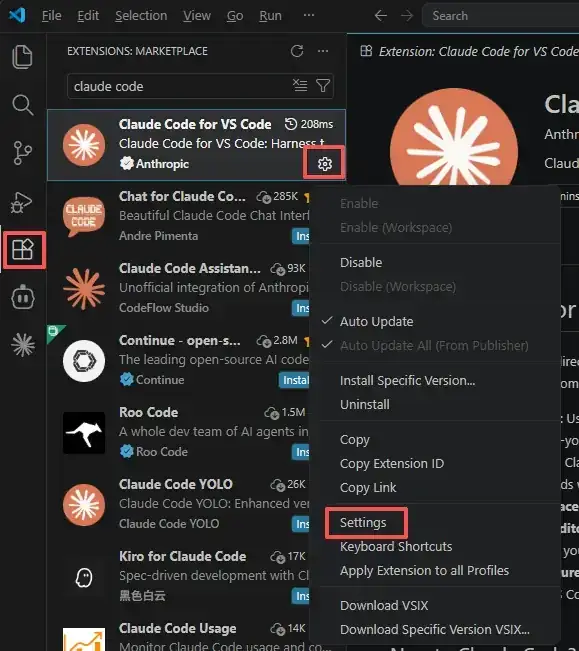579x651 pixels.
Task: Click the 'Kiro for Claude Code' title
Action: [x=183, y=556]
